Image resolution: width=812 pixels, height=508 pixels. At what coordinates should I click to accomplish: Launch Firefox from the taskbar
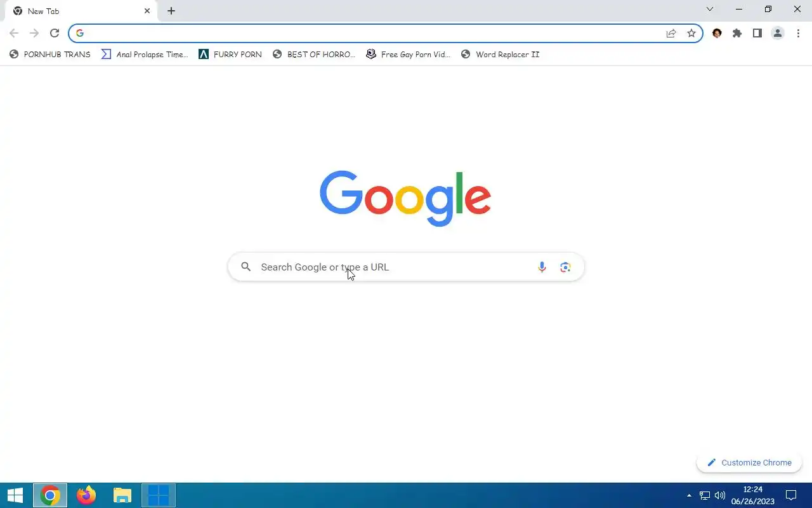(x=86, y=495)
